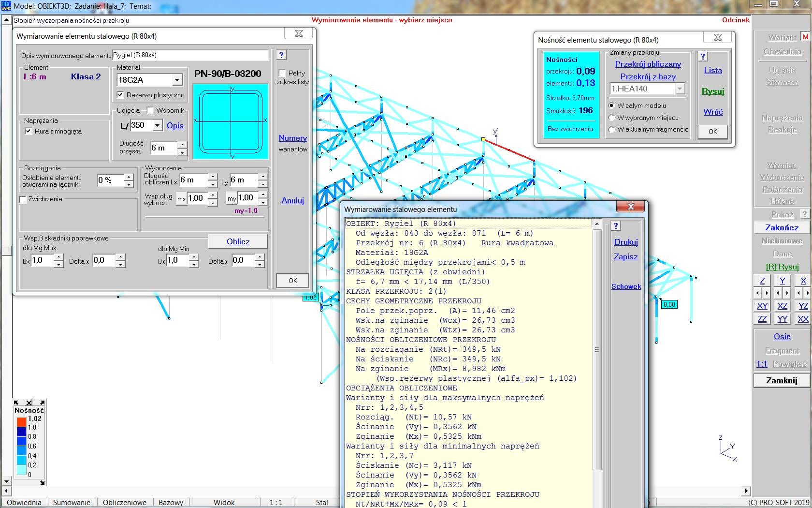Expand the L/350 deflection limit dropdown
Screen dimensions: 812x508
157,125
